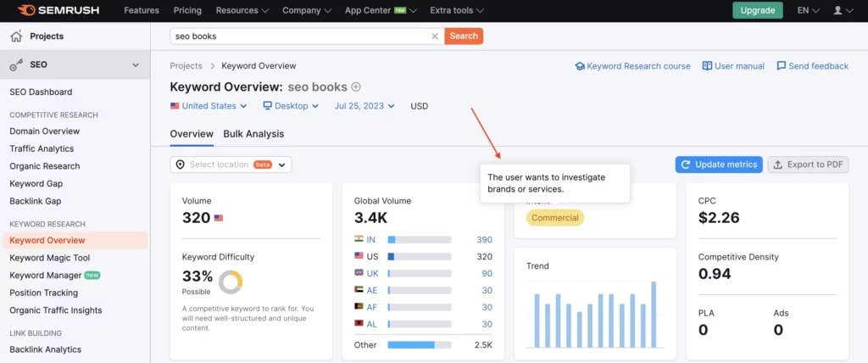Screen dimensions: 868x363
Task: Open EN language dropdown
Action: (x=808, y=10)
